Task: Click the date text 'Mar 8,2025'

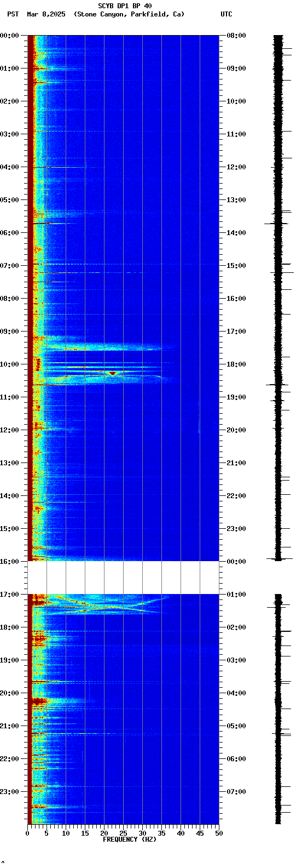Action: (46, 14)
